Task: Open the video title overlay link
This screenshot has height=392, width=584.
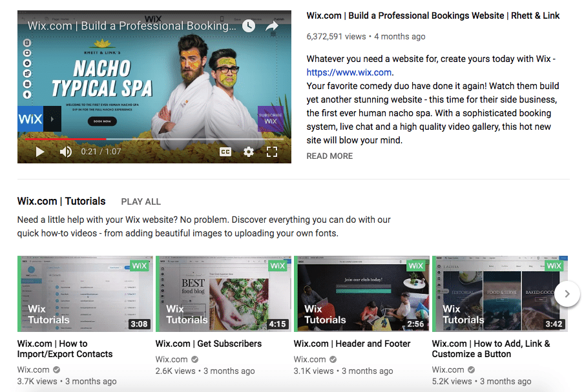Action: pyautogui.click(x=132, y=26)
